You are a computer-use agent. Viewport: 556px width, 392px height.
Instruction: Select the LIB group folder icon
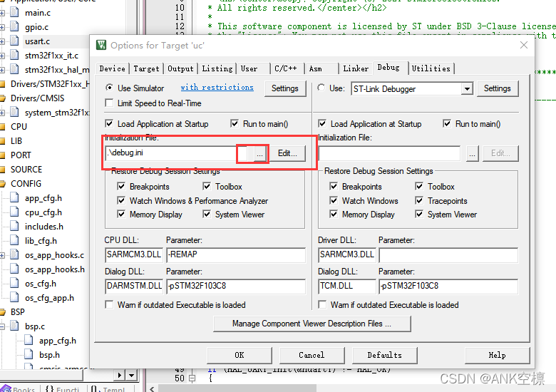[3, 140]
